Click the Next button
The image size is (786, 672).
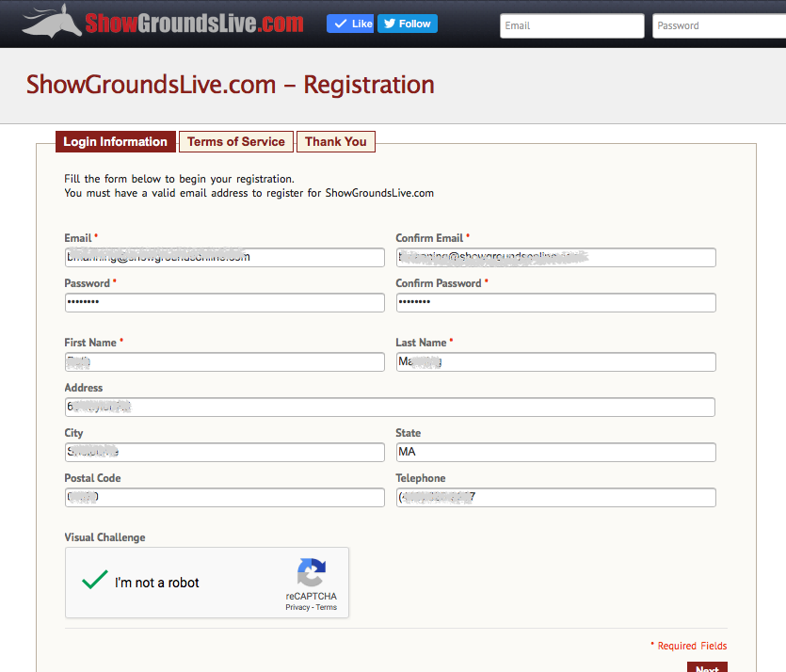[x=707, y=667]
